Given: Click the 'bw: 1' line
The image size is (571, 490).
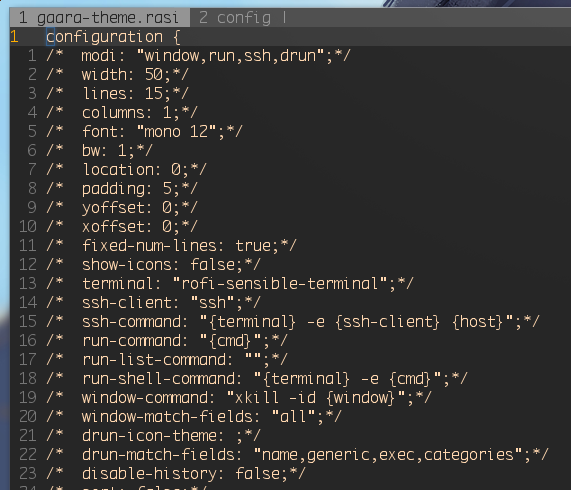Looking at the screenshot, I should 99,150.
